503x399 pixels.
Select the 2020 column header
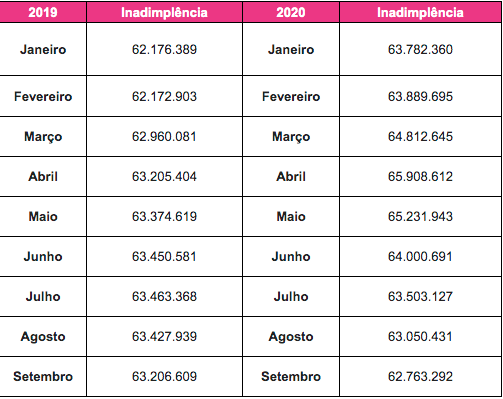(x=291, y=12)
